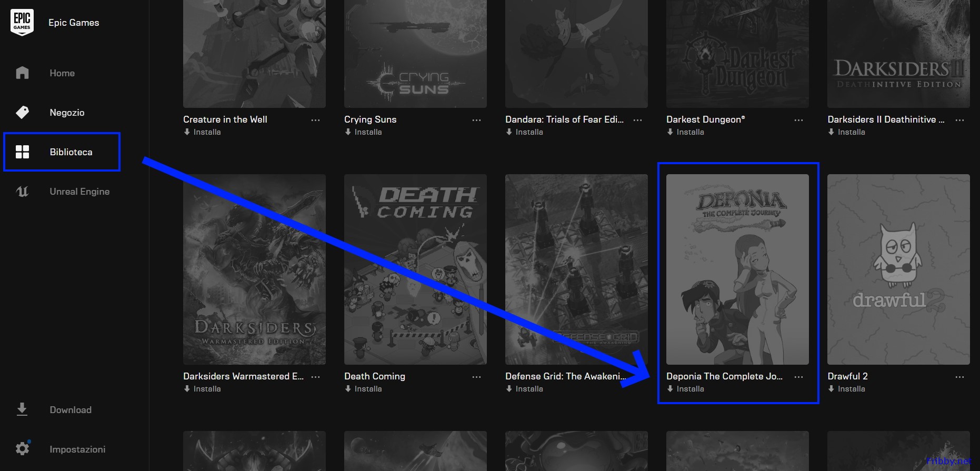Click the Negozio price tag icon
The height and width of the screenshot is (471, 980).
coord(22,112)
